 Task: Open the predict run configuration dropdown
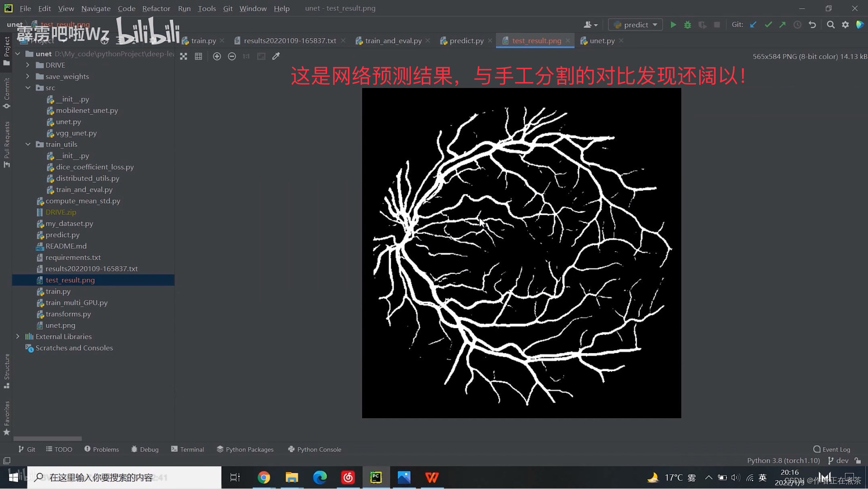tap(635, 25)
